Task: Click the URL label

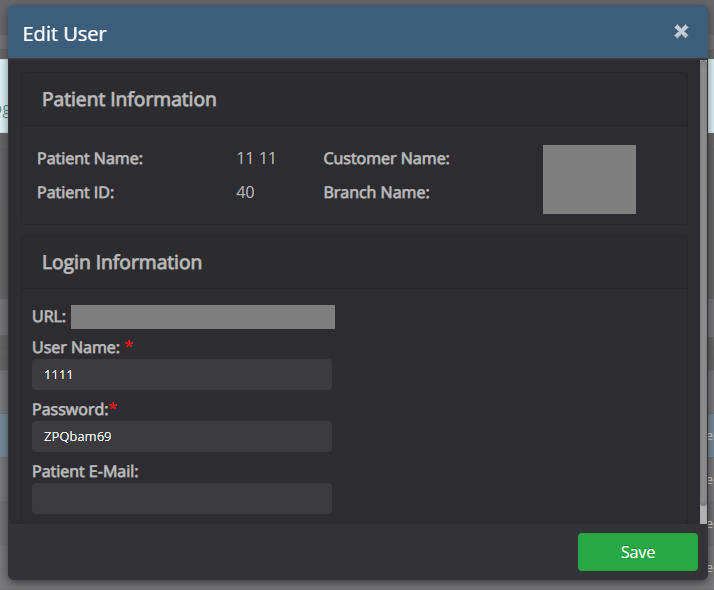Action: pos(49,317)
